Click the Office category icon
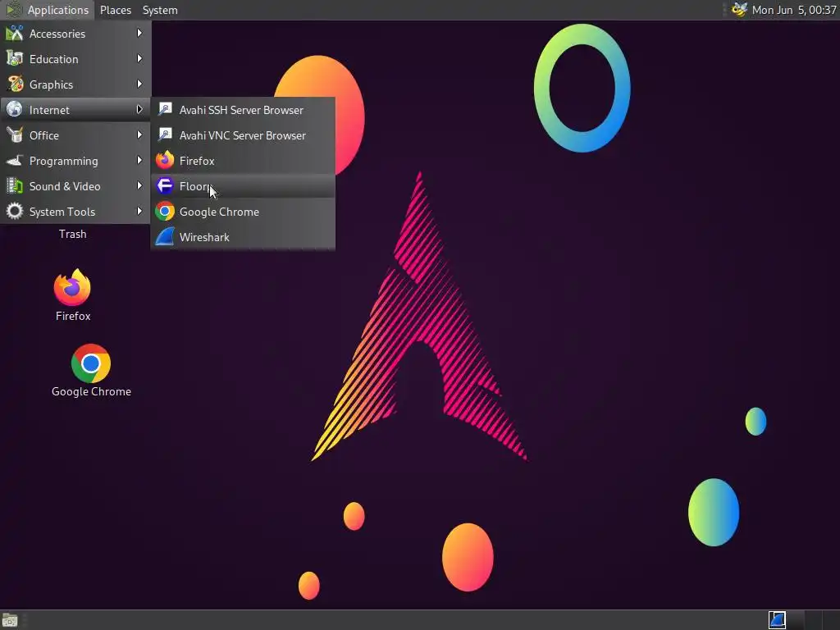 click(x=15, y=135)
